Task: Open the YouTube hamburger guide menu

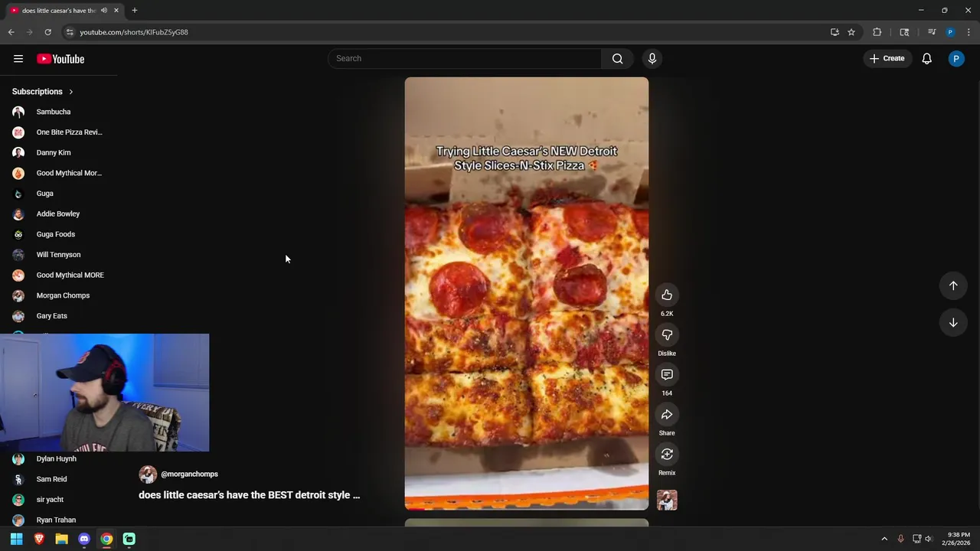Action: point(18,59)
